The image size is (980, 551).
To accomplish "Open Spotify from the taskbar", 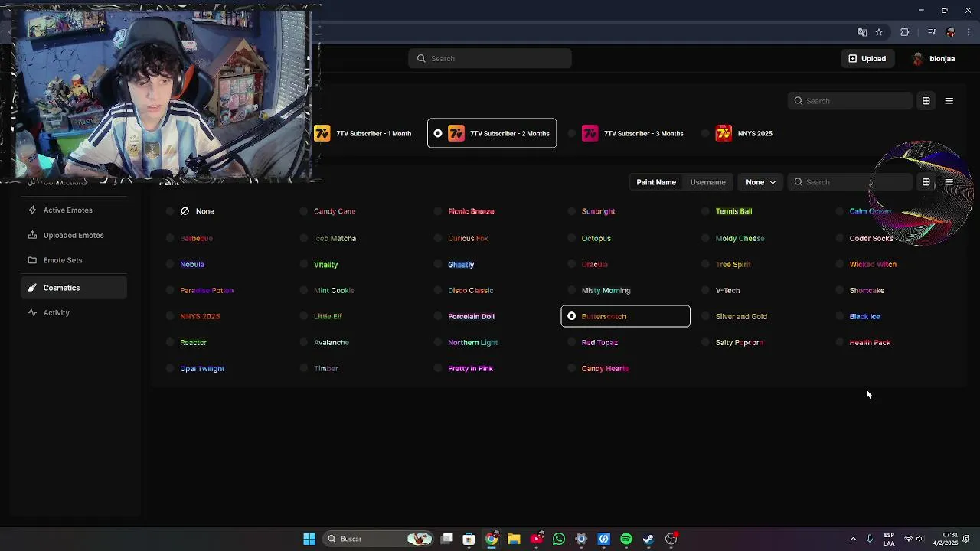I will (x=626, y=539).
